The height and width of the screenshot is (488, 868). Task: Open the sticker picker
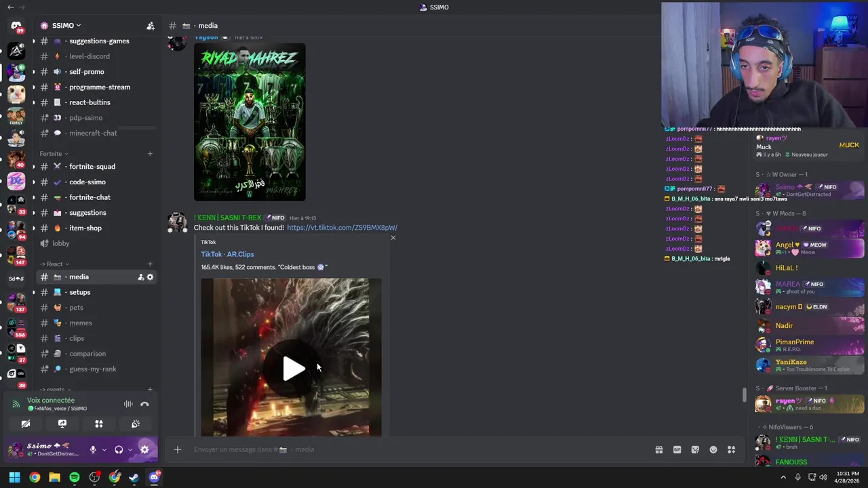(x=695, y=449)
